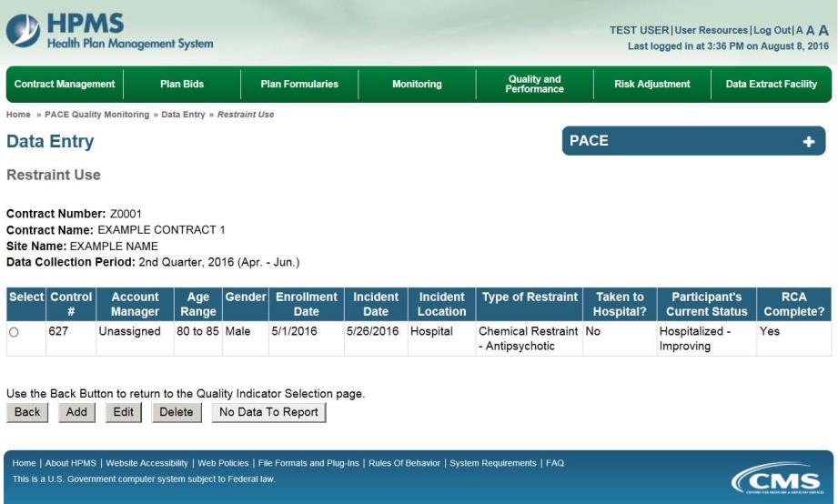
Task: Select the large A font size
Action: click(823, 30)
